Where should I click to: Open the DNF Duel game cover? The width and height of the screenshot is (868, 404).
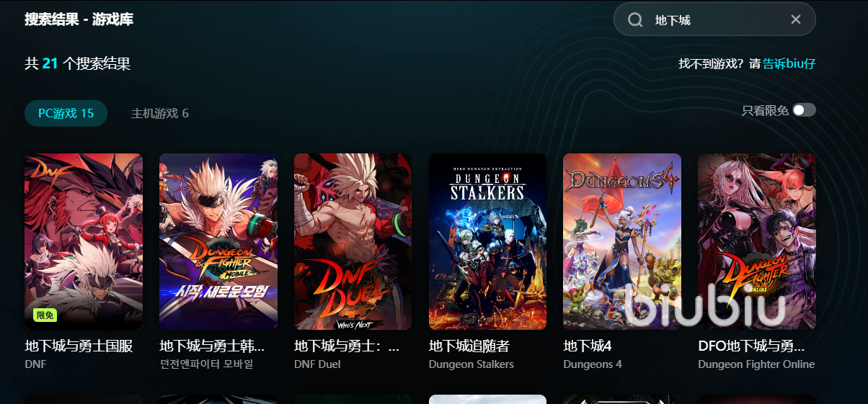tap(353, 241)
